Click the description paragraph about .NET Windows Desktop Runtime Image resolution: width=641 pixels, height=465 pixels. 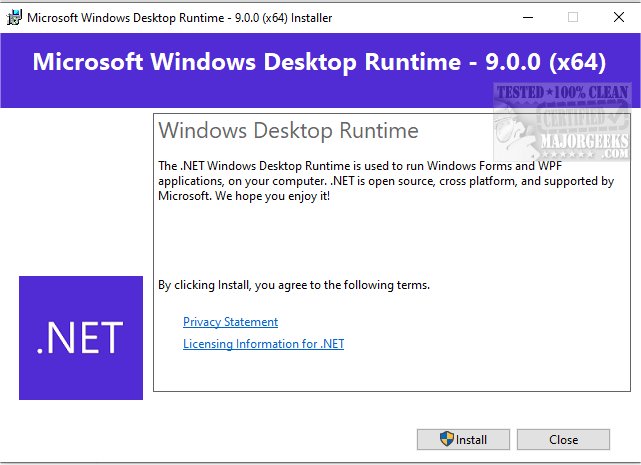click(386, 181)
